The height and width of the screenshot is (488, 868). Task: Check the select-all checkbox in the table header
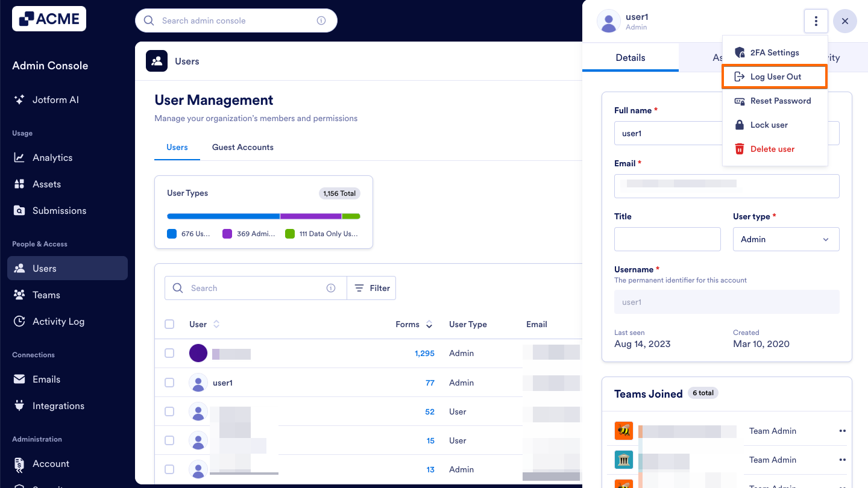(169, 324)
